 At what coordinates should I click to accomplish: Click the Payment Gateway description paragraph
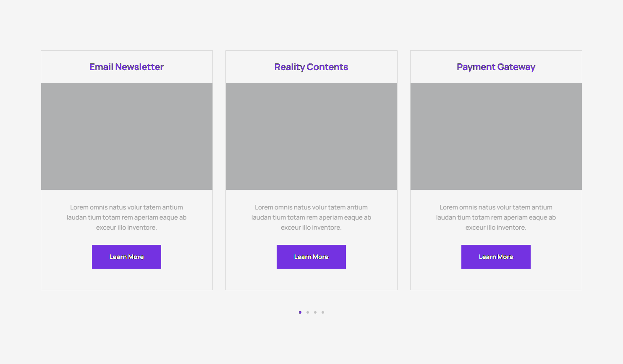pos(496,217)
